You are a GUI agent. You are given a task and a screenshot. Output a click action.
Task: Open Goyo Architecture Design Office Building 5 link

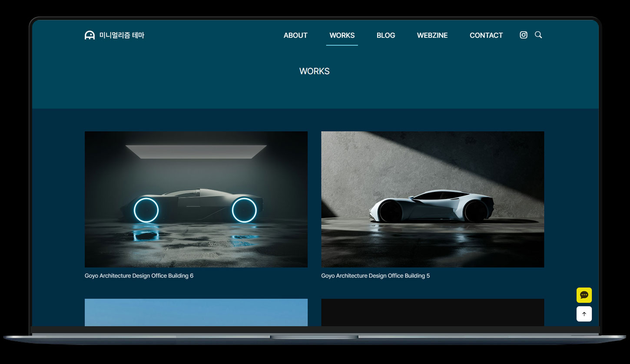(375, 276)
